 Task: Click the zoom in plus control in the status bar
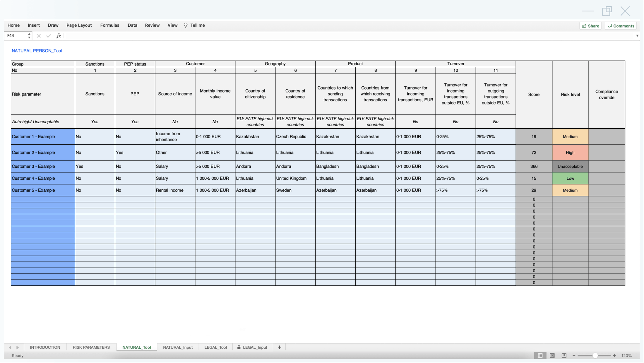tap(614, 355)
